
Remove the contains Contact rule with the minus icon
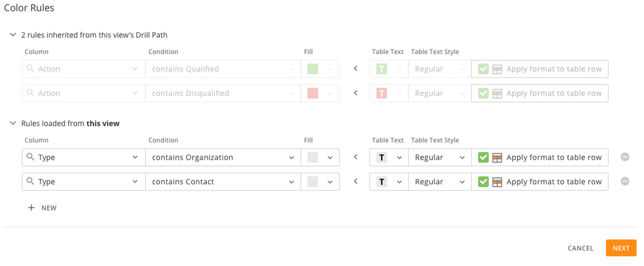[x=625, y=181]
